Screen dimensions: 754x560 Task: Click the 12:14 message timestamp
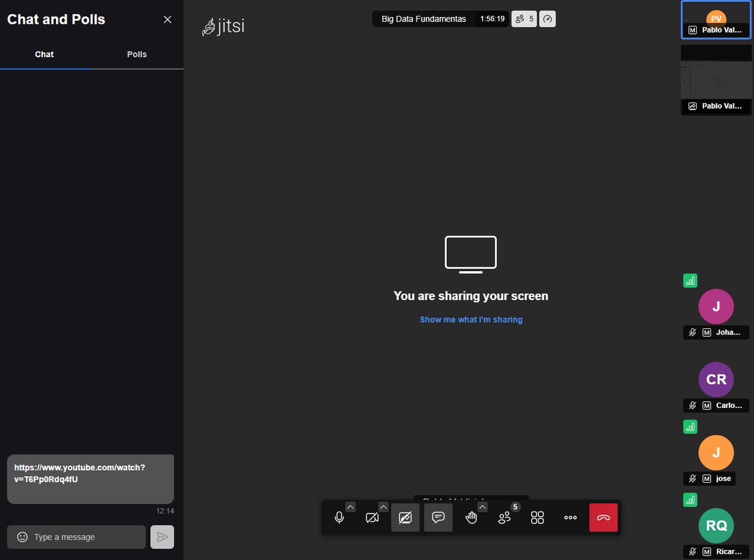(165, 511)
